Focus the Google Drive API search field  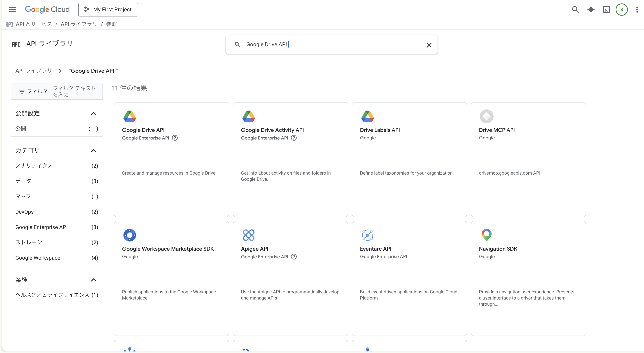click(x=332, y=44)
